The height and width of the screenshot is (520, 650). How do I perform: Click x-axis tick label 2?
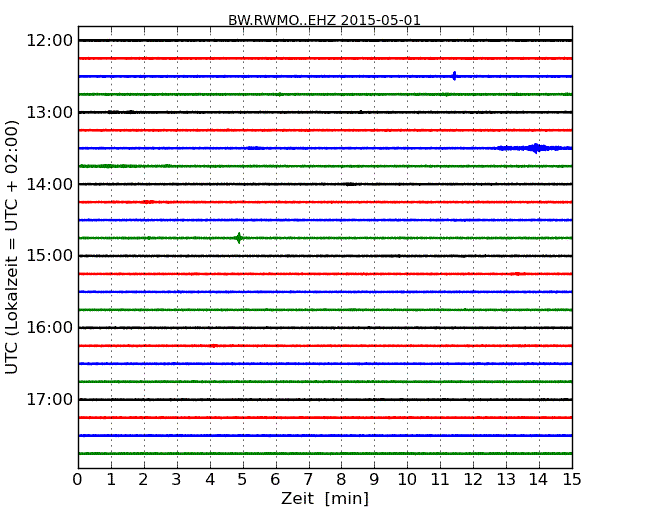pyautogui.click(x=143, y=480)
